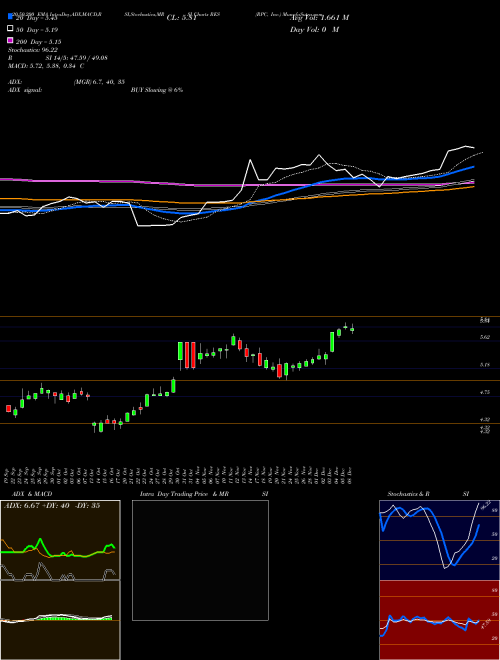Click the white 50 Day legend square

pos(10,29)
